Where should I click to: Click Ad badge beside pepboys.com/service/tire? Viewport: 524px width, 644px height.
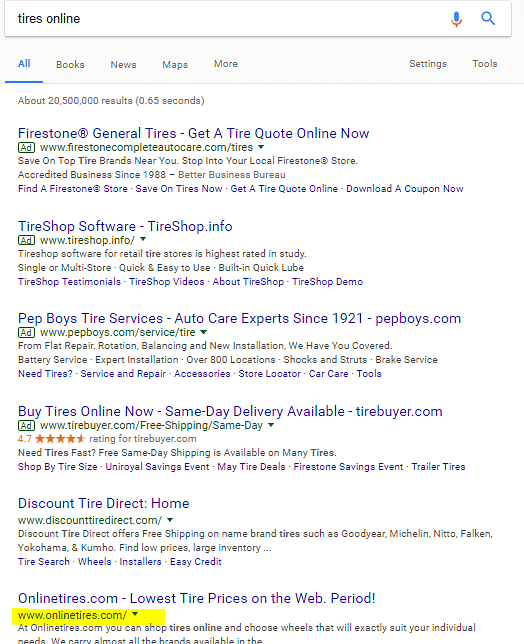26,332
